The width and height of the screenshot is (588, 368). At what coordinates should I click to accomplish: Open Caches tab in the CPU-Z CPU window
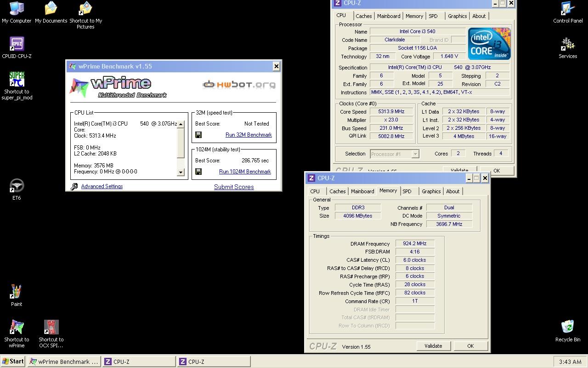[363, 16]
